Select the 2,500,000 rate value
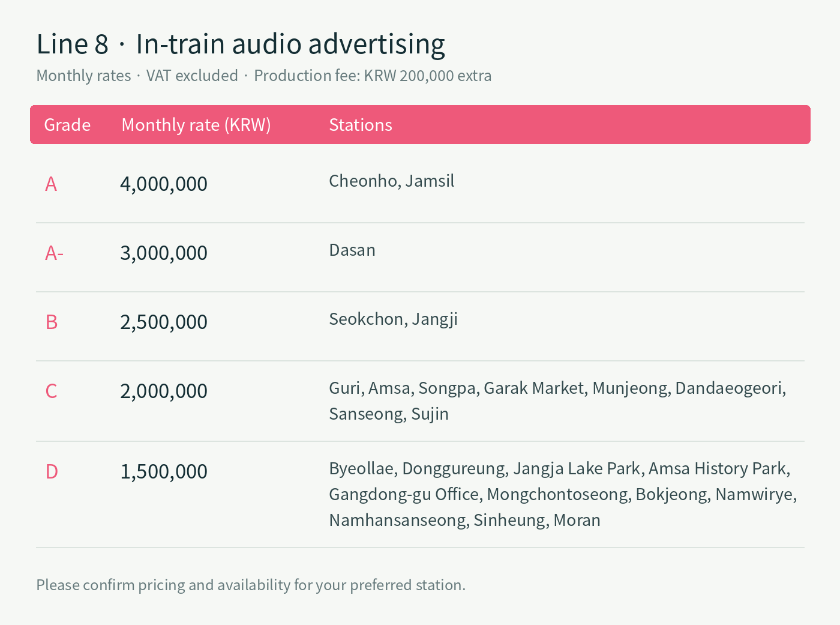 [164, 322]
